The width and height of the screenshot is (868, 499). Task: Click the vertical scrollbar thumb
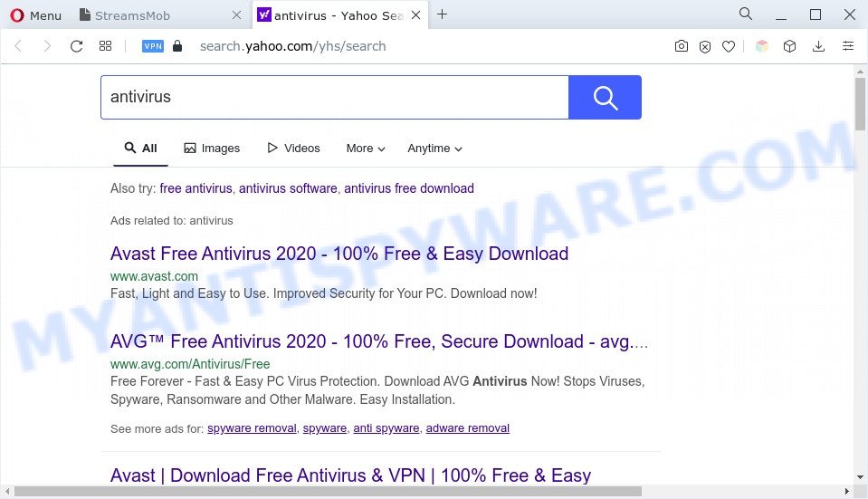click(860, 104)
